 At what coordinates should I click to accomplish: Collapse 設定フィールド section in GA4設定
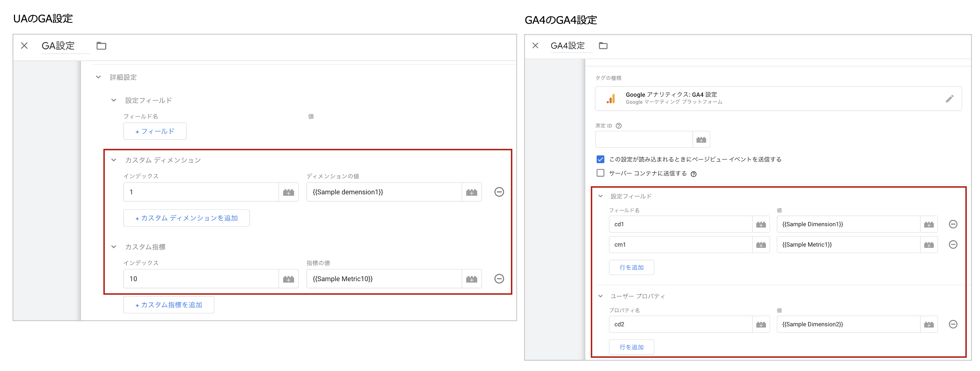(x=600, y=196)
